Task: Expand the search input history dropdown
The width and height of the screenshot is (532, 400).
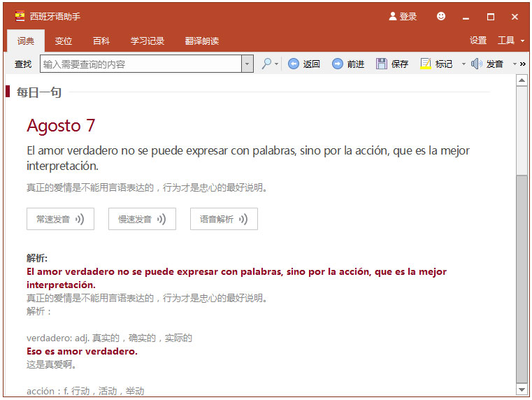Action: pyautogui.click(x=247, y=64)
